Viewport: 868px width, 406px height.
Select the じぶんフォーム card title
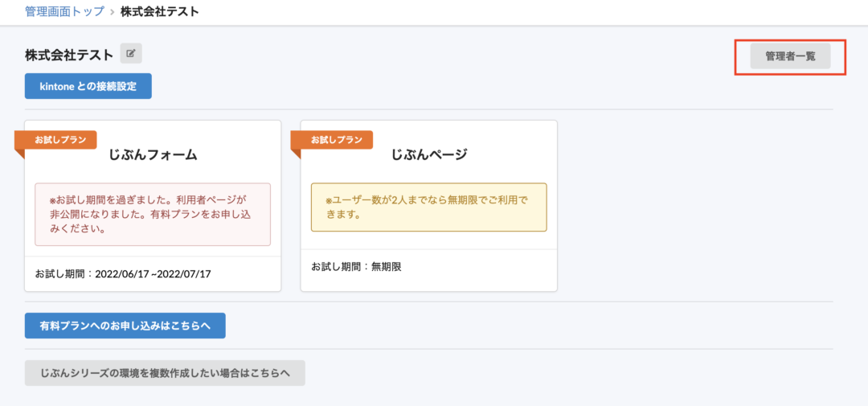coord(153,155)
